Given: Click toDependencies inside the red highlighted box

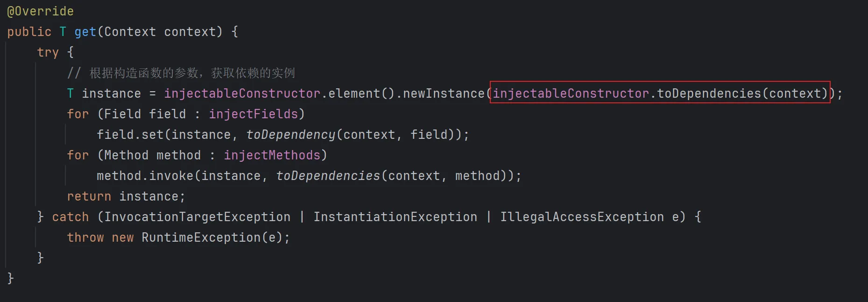Looking at the screenshot, I should 709,93.
